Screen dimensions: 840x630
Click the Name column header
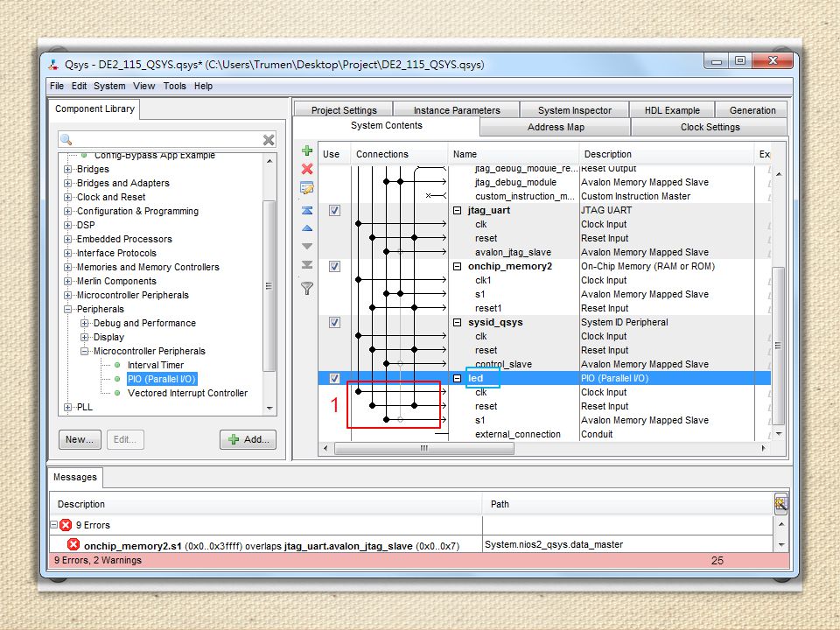pyautogui.click(x=514, y=154)
